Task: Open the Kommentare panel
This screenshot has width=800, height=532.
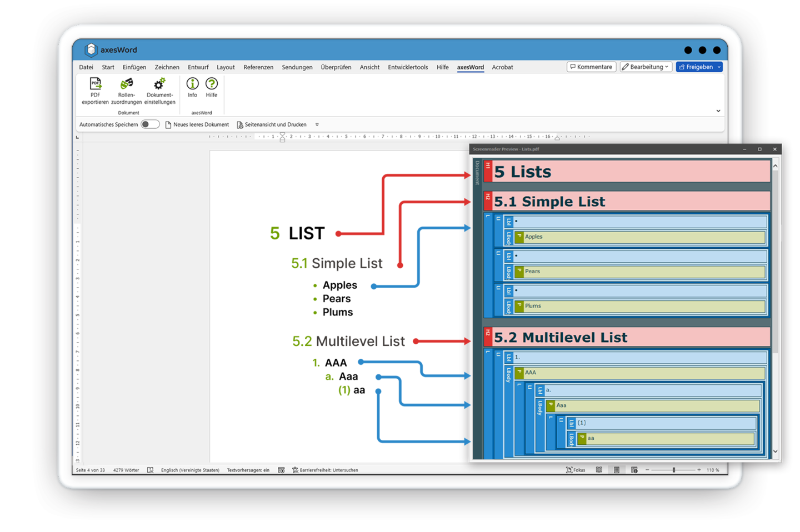Action: point(591,67)
